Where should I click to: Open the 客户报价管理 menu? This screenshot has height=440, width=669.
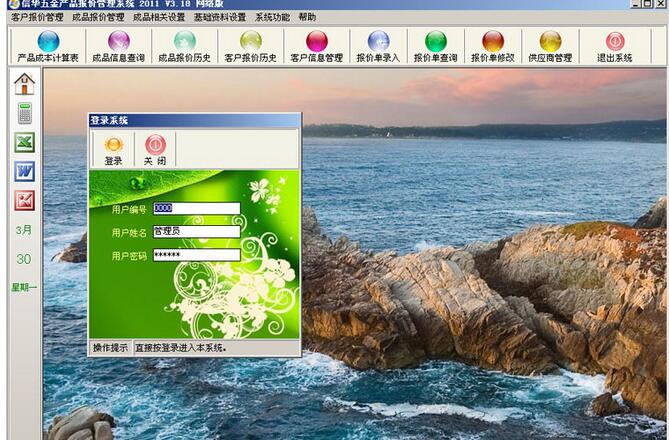[x=37, y=17]
